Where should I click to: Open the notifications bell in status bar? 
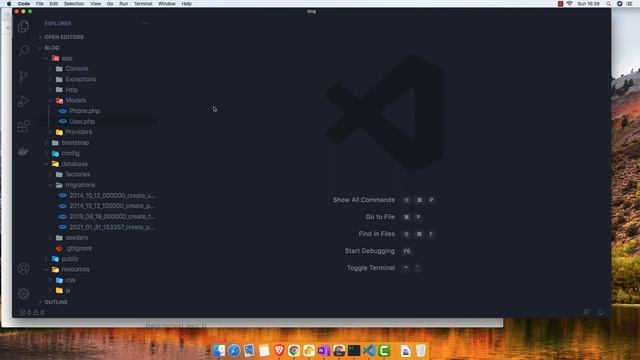[600, 312]
